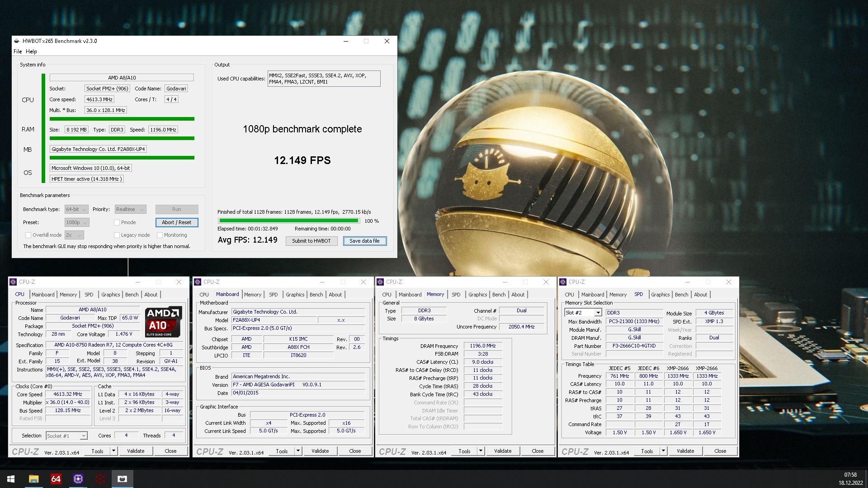Click the disabled Run button
The width and height of the screenshot is (868, 488).
click(x=177, y=209)
